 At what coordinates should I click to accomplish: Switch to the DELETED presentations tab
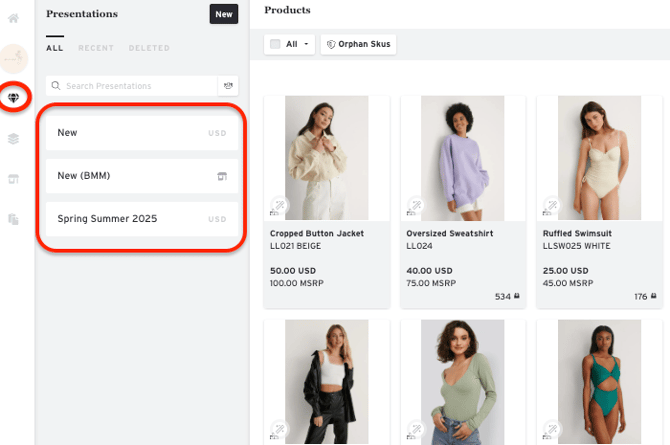pos(148,48)
